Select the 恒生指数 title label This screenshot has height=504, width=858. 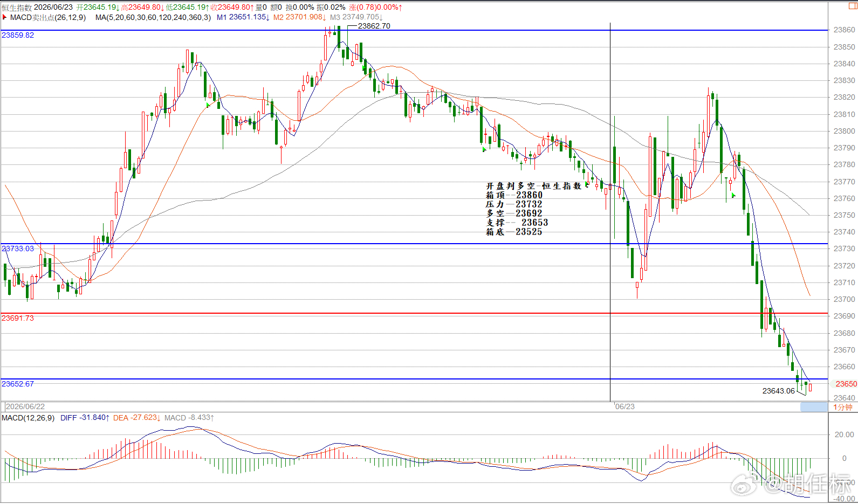coord(17,8)
